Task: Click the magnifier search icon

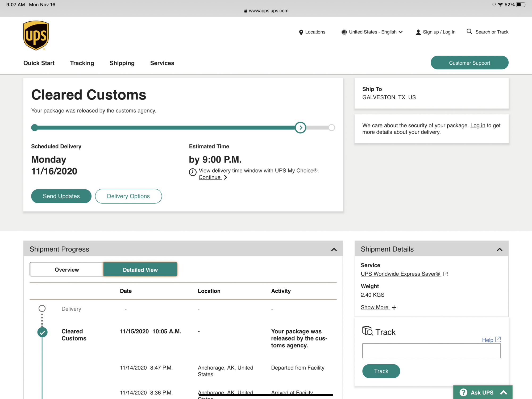Action: 469,32
